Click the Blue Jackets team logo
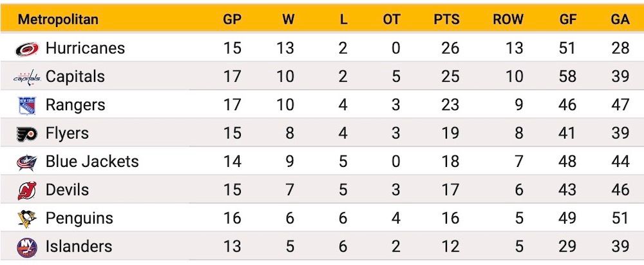 (x=27, y=162)
